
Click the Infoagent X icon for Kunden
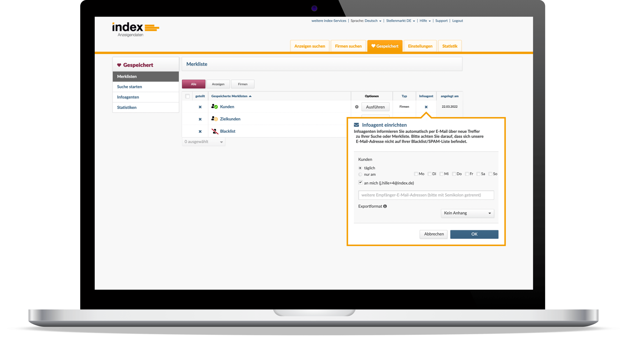point(426,107)
